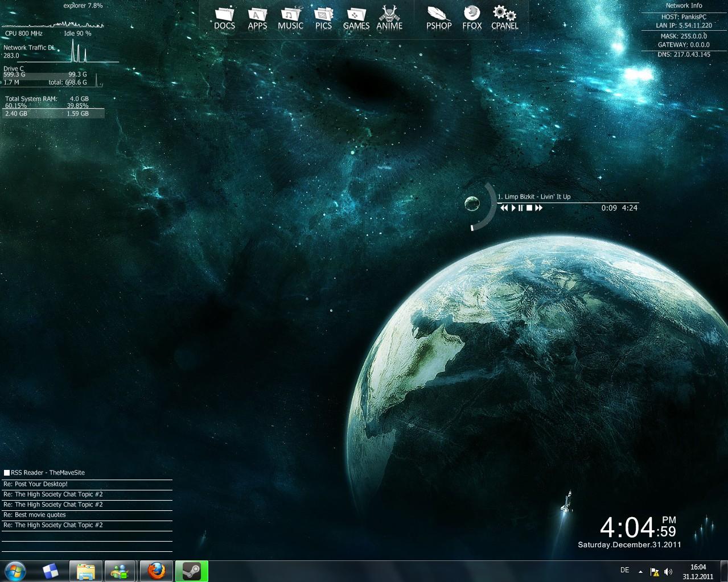
Task: Open Control Panel via CPANEL gears
Action: pyautogui.click(x=504, y=18)
